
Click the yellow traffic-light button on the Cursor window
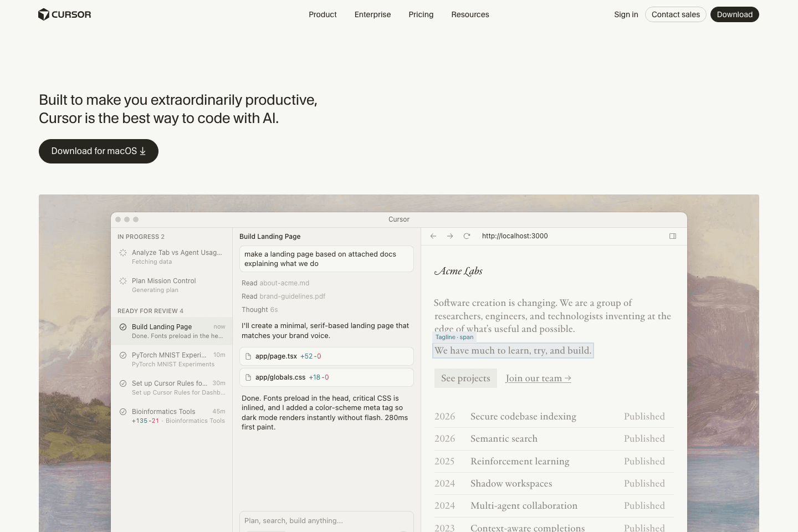(126, 219)
